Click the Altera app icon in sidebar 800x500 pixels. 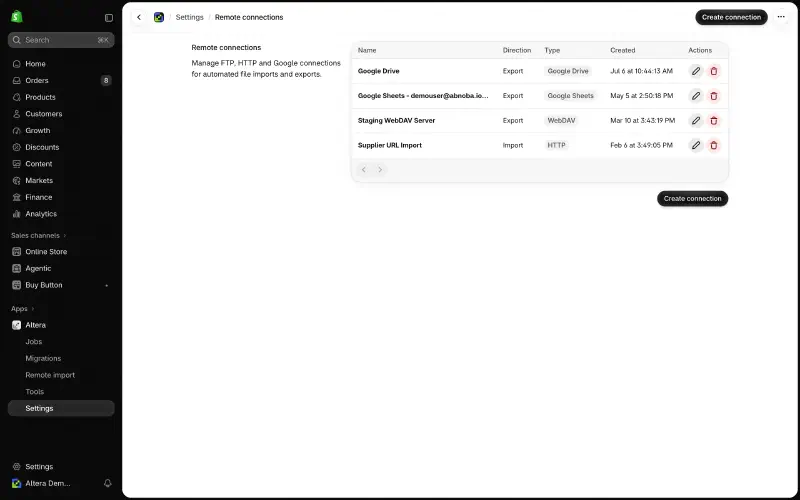17,325
